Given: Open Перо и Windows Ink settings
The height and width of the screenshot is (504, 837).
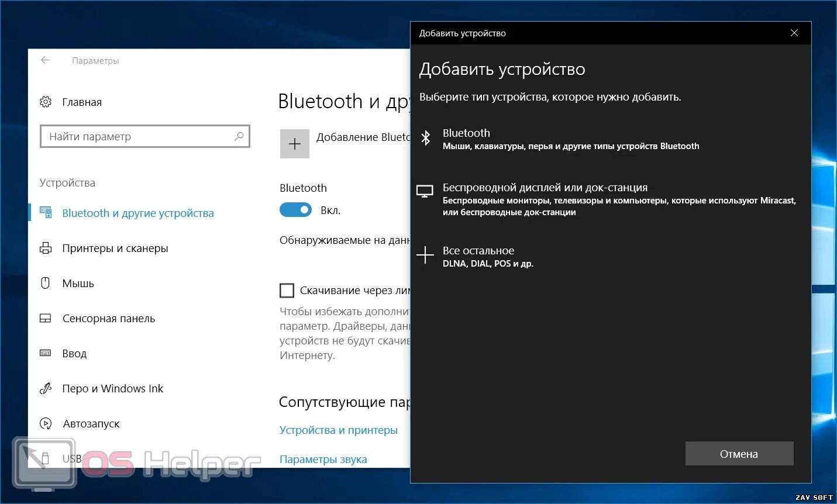Looking at the screenshot, I should point(113,388).
